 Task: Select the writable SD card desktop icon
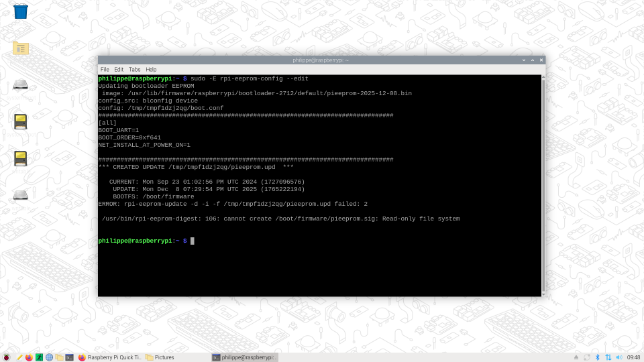21,158
